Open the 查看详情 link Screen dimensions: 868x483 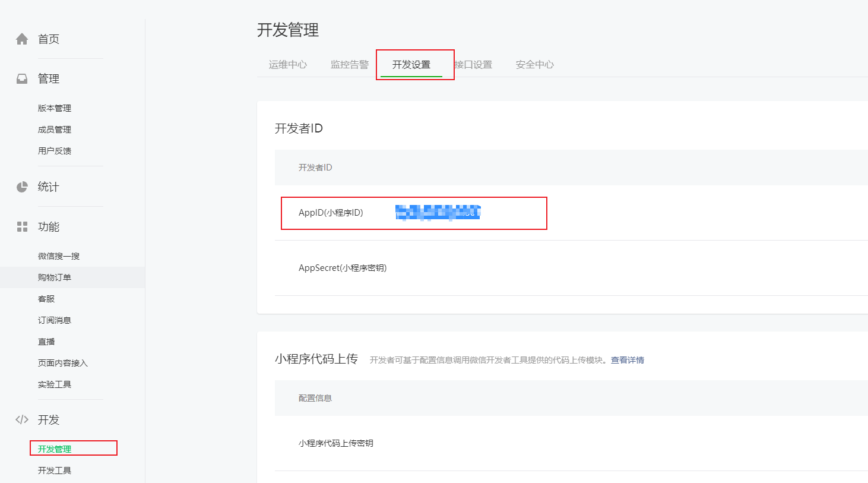(628, 360)
